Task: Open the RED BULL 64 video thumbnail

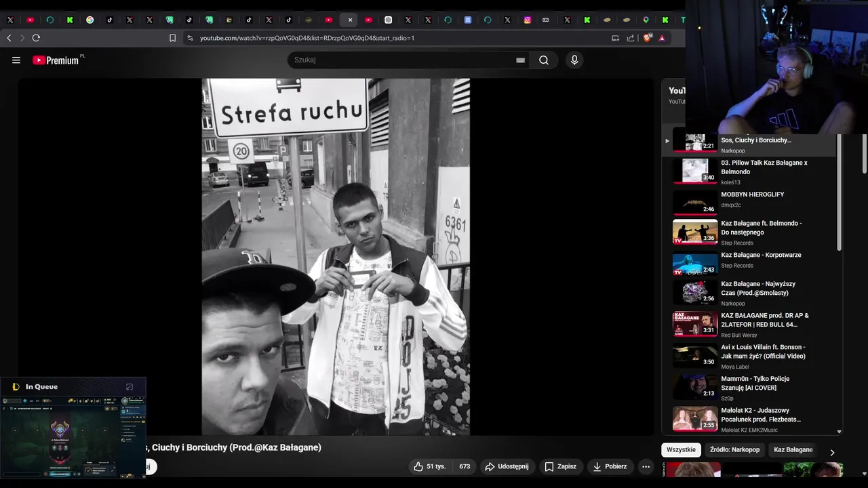Action: 695,324
